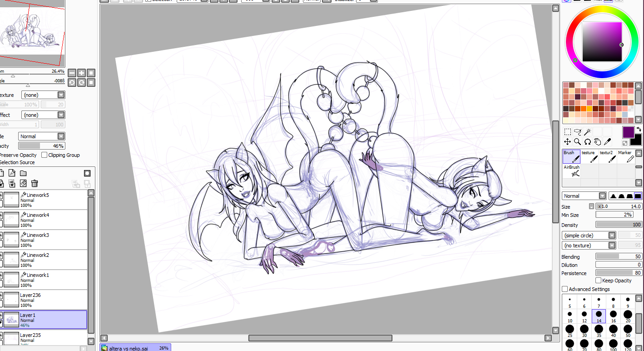The height and width of the screenshot is (351, 644).
Task: Rotate the canvas counterclockwise
Action: click(x=72, y=82)
